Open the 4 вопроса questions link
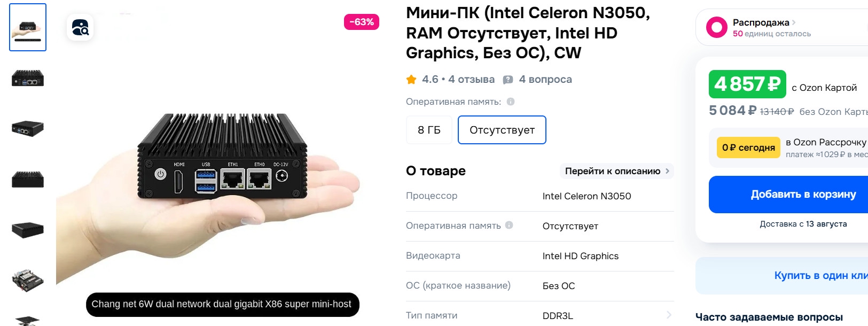868x326 pixels. [x=545, y=80]
